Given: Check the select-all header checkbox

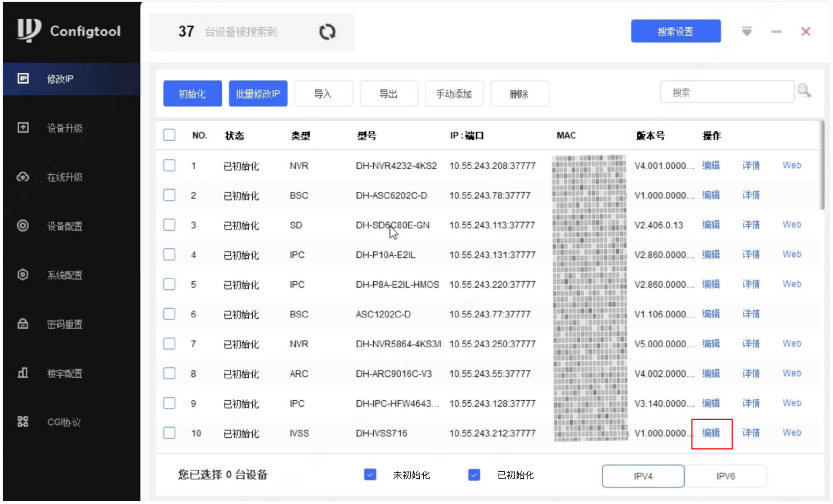Looking at the screenshot, I should (x=169, y=135).
